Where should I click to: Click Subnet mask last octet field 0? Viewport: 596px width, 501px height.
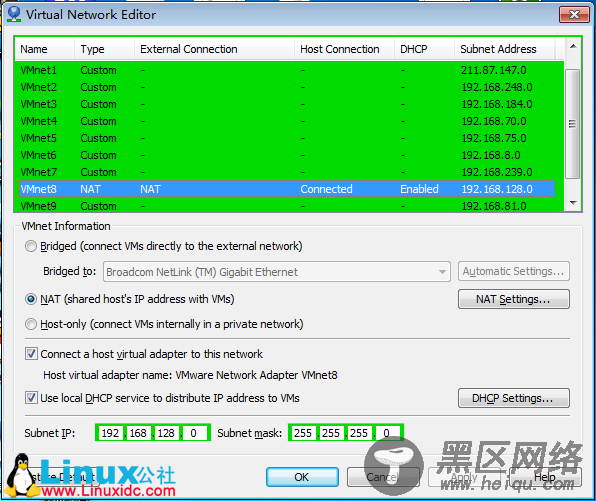click(x=388, y=433)
